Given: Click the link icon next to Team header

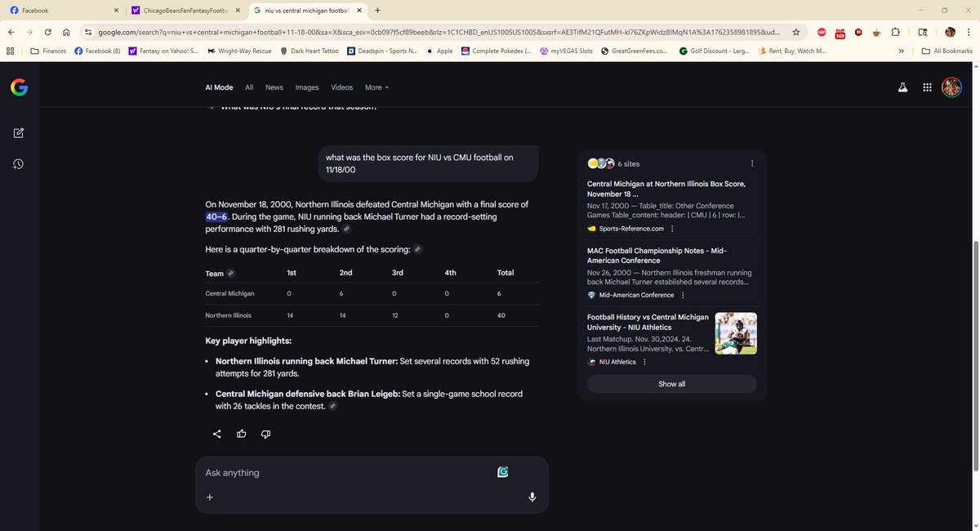Looking at the screenshot, I should (x=231, y=273).
